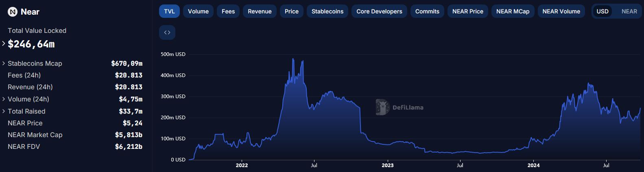This screenshot has width=644, height=172.
Task: Click the $5,24 price value
Action: [x=133, y=123]
